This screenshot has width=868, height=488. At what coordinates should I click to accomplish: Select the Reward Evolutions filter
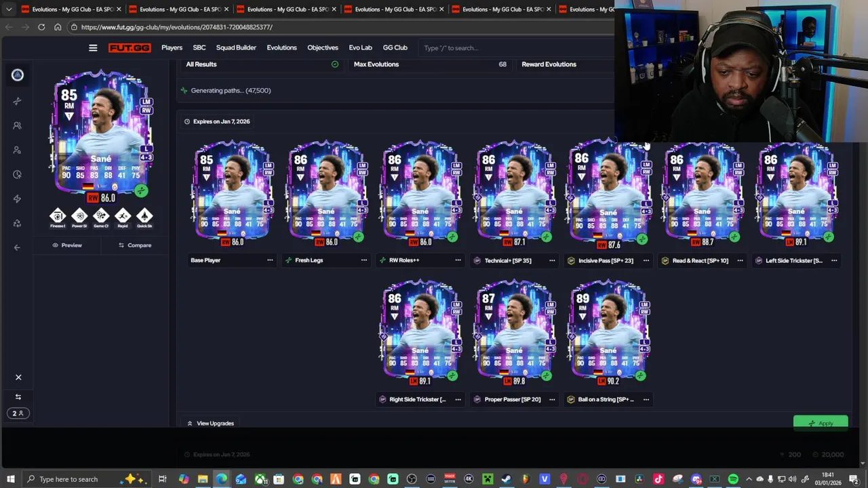pyautogui.click(x=549, y=64)
